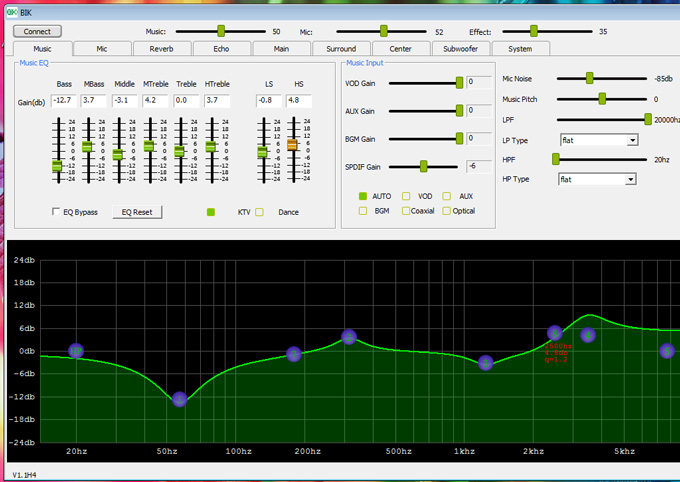Screen dimensions: 680x482
Task: Check the VOD input checkbox
Action: click(406, 196)
